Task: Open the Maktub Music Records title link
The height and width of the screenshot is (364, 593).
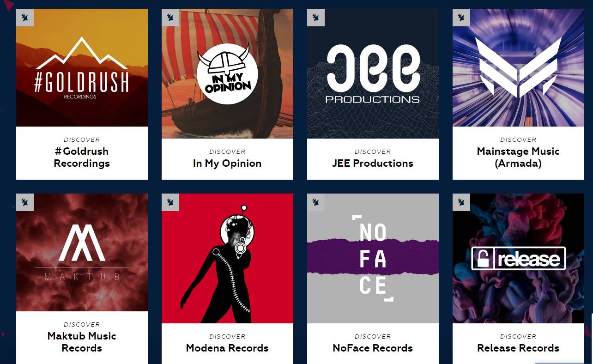Action: click(x=82, y=342)
